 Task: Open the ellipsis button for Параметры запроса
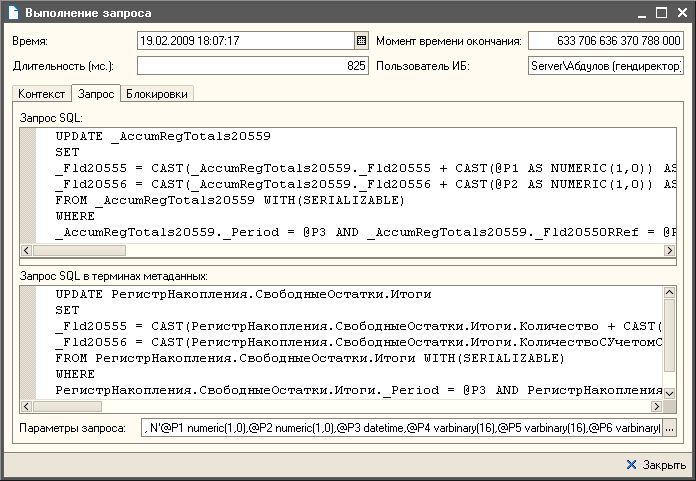[669, 428]
